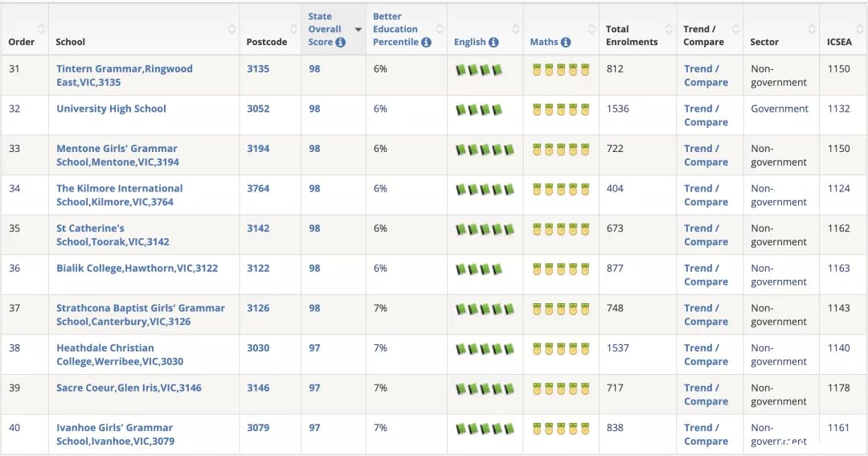
Task: Open info icon beside State Overall Score
Action: click(x=341, y=42)
